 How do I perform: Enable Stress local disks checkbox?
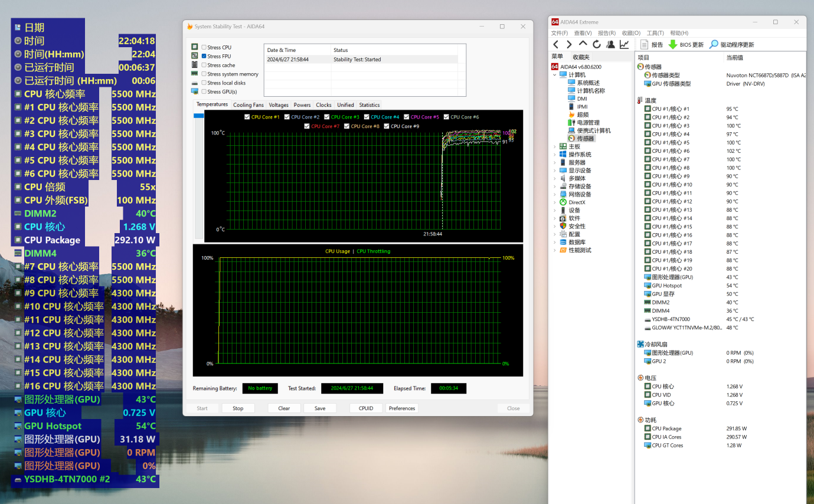click(204, 83)
